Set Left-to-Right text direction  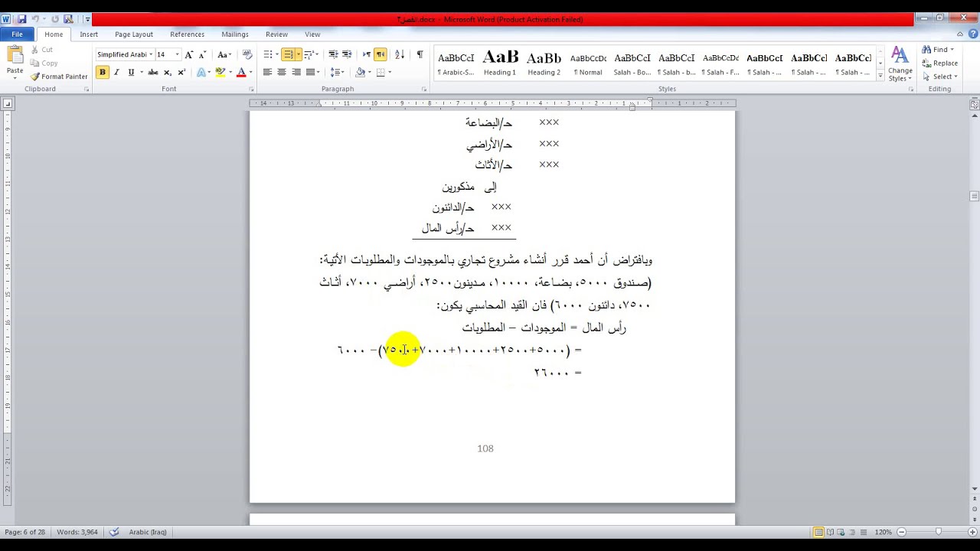[x=367, y=54]
